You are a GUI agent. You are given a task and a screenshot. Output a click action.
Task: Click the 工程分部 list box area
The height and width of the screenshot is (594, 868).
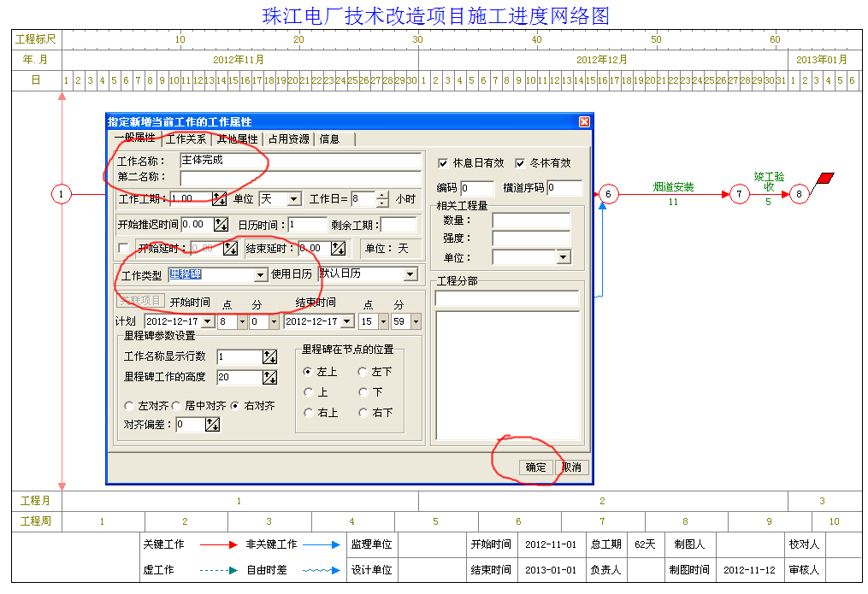point(507,375)
